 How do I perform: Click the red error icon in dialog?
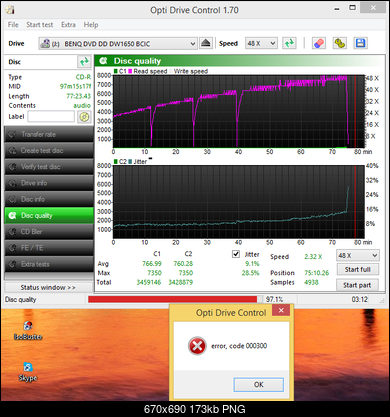[x=197, y=346]
